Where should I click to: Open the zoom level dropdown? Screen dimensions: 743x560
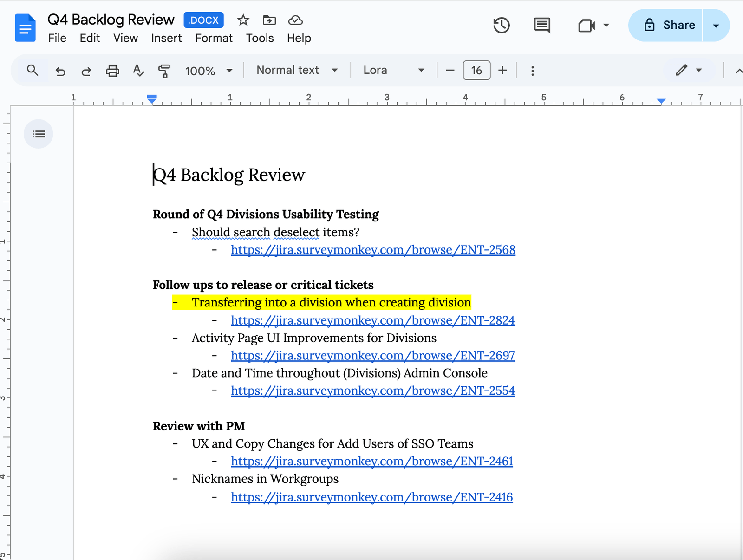pyautogui.click(x=229, y=71)
